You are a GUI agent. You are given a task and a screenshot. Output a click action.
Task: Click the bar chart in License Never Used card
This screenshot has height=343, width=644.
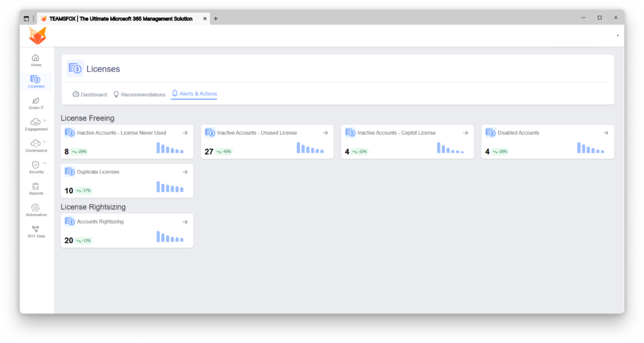[170, 147]
